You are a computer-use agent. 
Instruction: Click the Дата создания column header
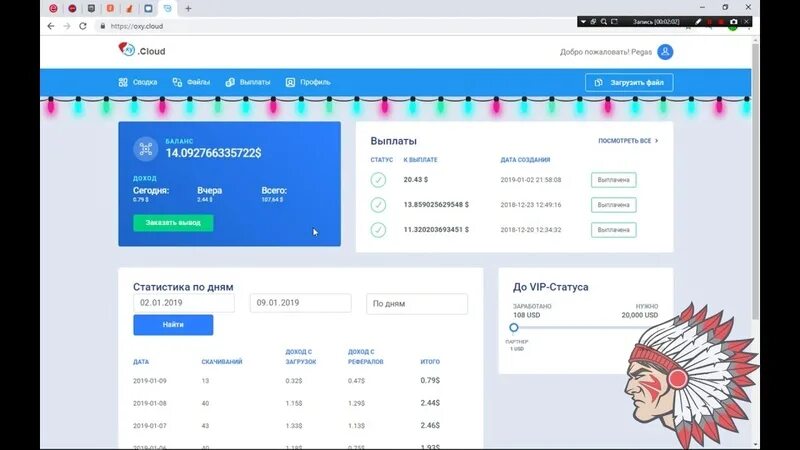pyautogui.click(x=525, y=160)
